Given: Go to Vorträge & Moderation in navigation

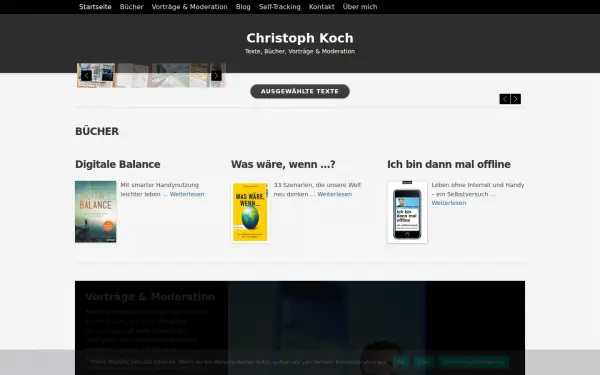Looking at the screenshot, I should [x=189, y=7].
